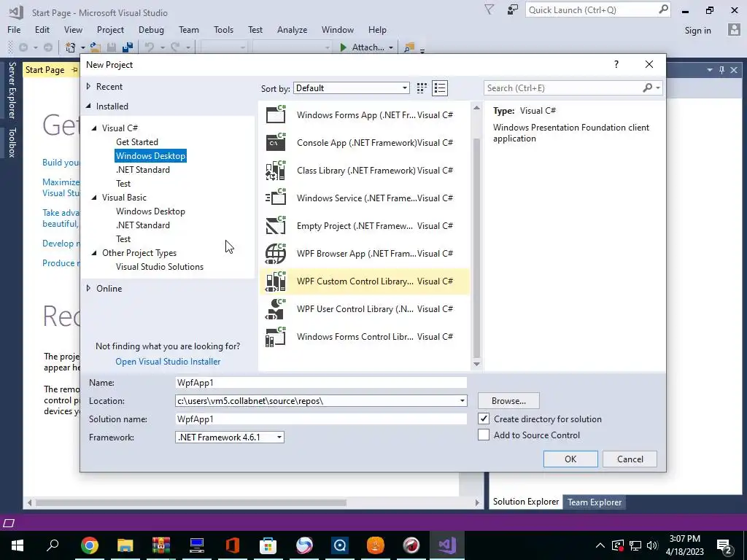The image size is (747, 560).
Task: Open Chrome from the taskbar
Action: click(90, 545)
